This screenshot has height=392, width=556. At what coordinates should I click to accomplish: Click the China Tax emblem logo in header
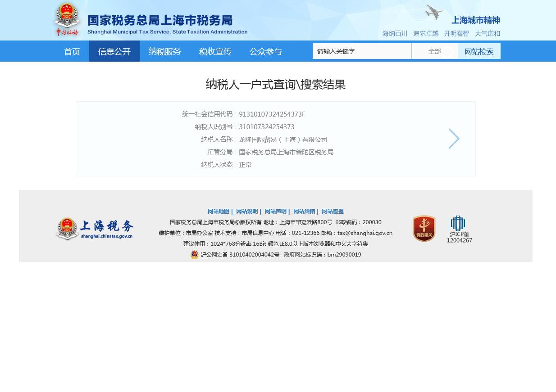coord(67,20)
